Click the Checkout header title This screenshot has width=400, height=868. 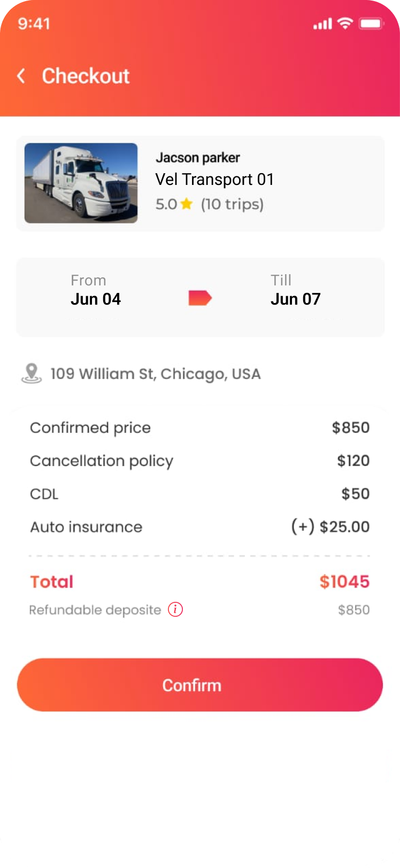[x=86, y=76]
